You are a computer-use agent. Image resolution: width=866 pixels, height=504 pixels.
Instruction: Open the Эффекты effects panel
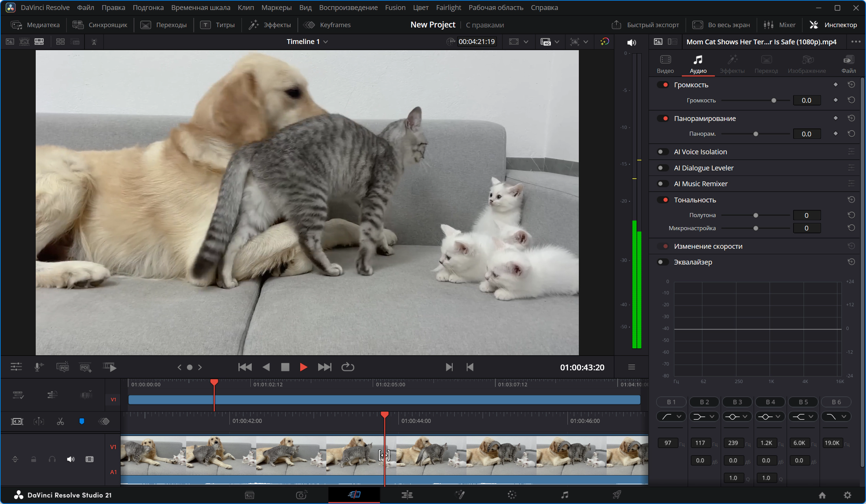270,25
